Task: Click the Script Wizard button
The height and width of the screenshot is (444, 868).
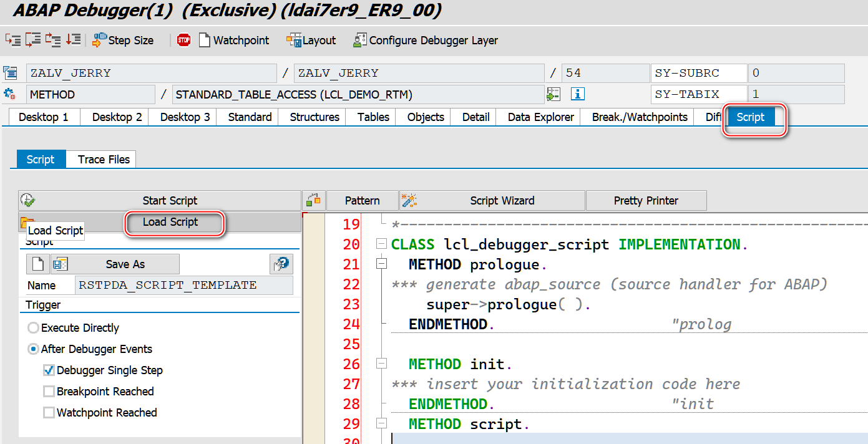Action: coord(492,200)
